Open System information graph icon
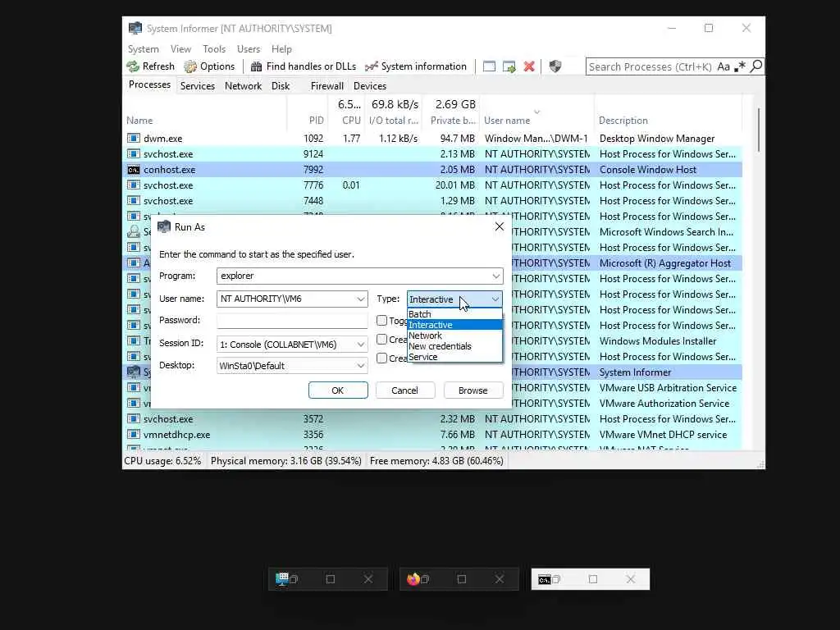This screenshot has width=840, height=630. click(372, 66)
